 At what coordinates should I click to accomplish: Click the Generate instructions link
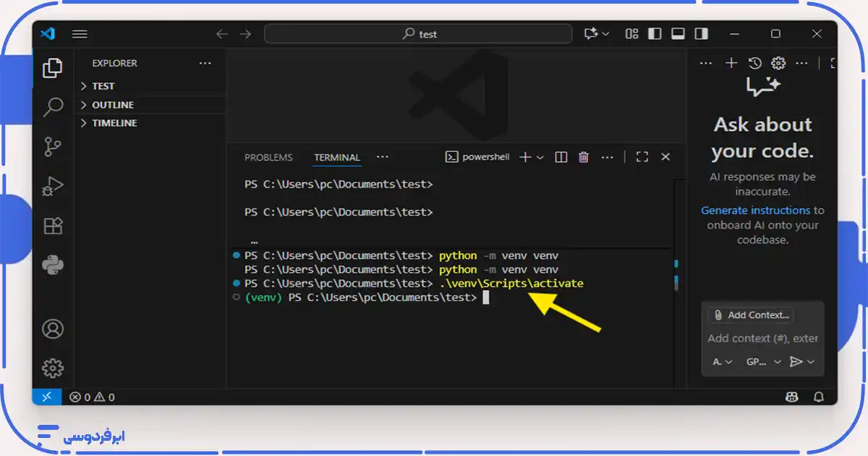tap(755, 210)
